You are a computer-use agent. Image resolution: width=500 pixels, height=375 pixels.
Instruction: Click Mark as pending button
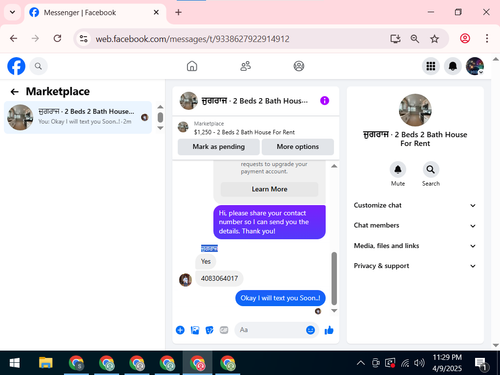click(x=219, y=147)
